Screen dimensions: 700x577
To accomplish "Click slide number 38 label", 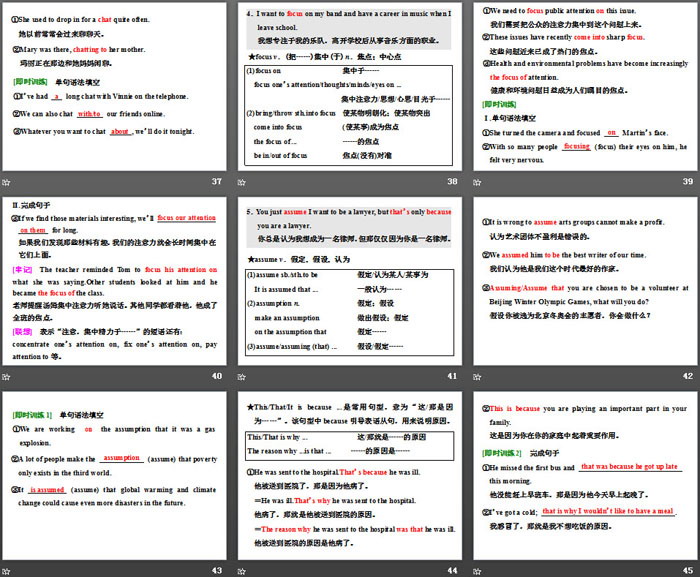I will pyautogui.click(x=453, y=181).
